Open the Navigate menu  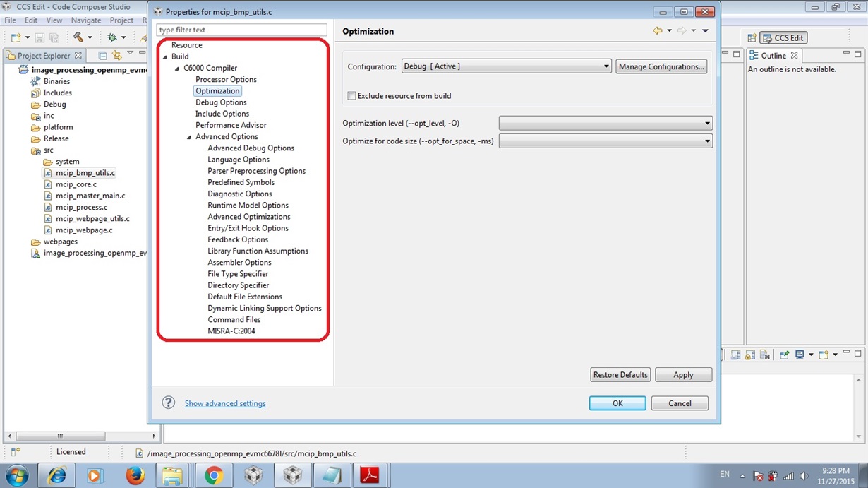point(86,20)
